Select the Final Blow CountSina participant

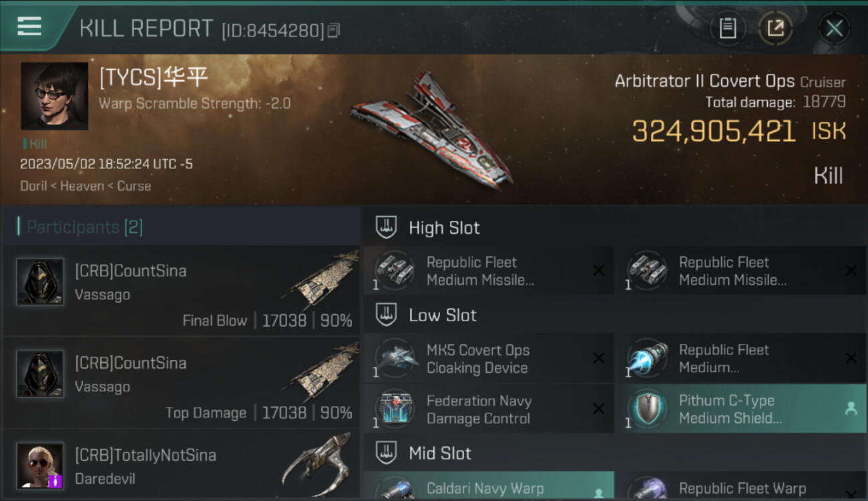click(182, 291)
